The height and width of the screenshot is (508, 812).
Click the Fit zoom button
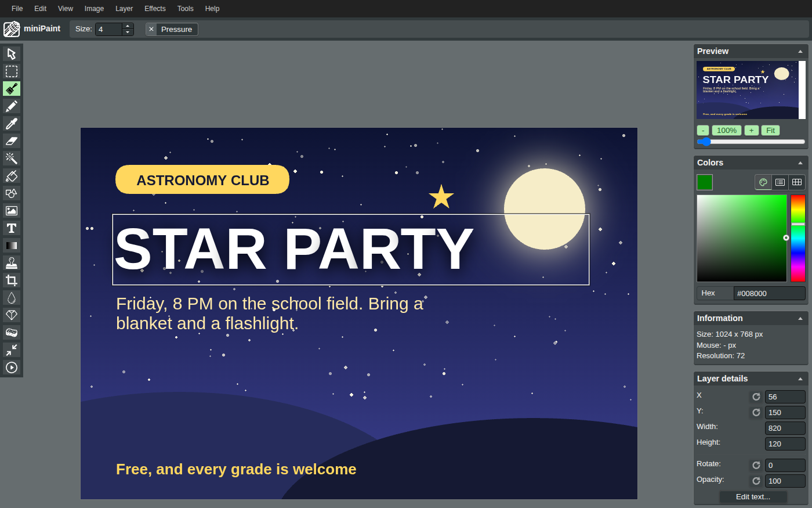coord(770,131)
